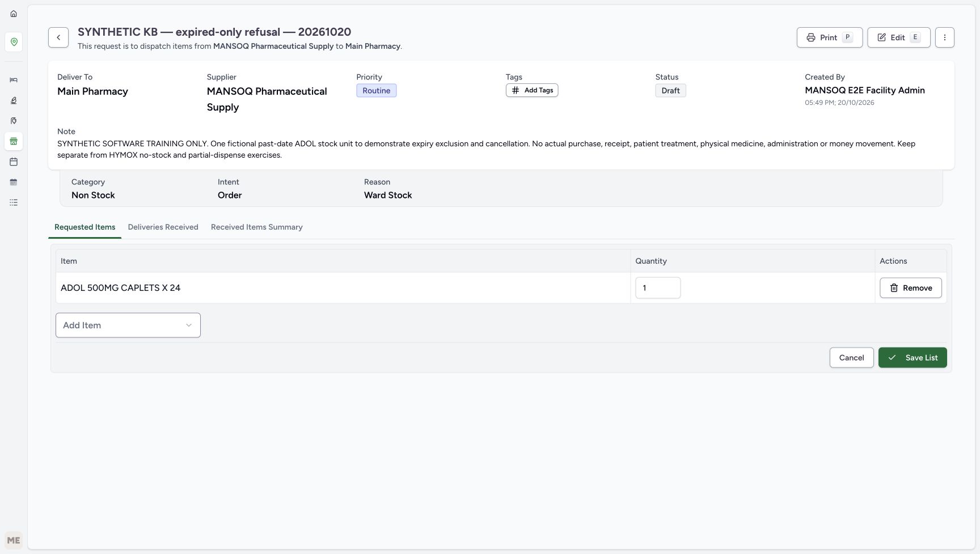Click the Main Pharmacy deliver-to heading
Screen dimensions: 980x554
click(92, 91)
